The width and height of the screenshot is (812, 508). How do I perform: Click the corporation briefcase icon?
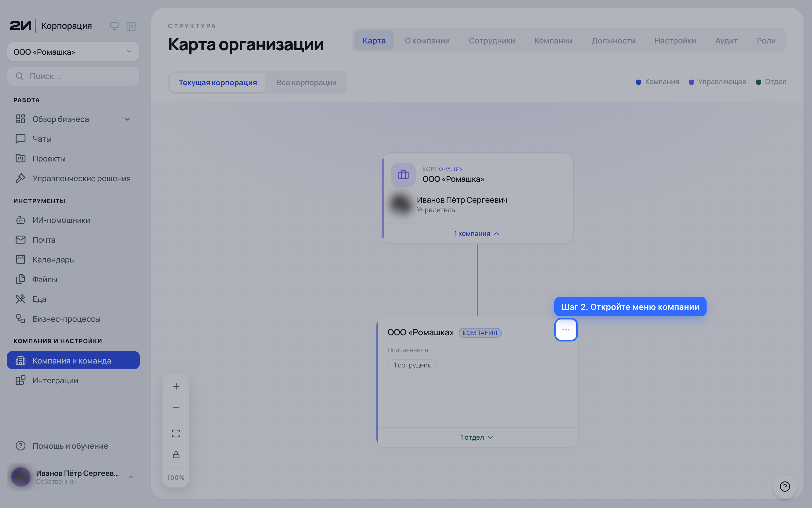pyautogui.click(x=403, y=175)
